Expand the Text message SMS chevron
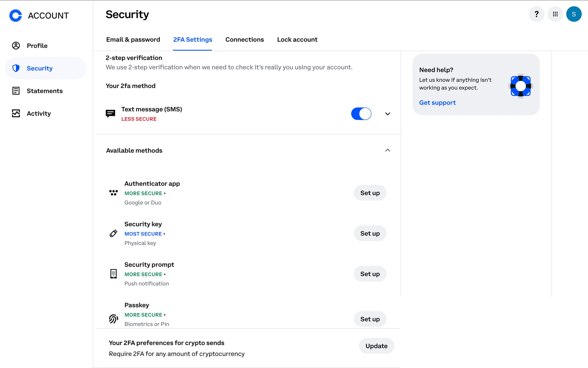The image size is (588, 368). (387, 114)
